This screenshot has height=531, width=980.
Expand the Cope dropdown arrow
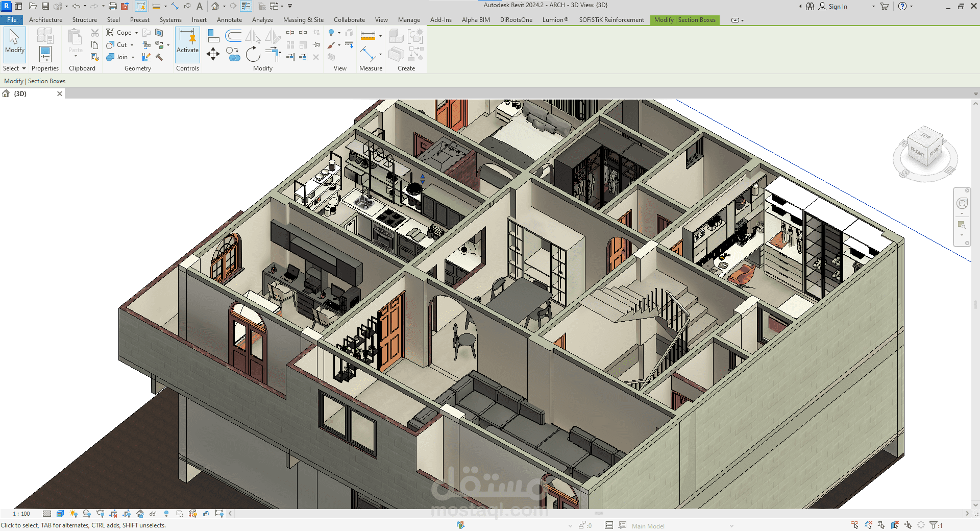coord(136,33)
